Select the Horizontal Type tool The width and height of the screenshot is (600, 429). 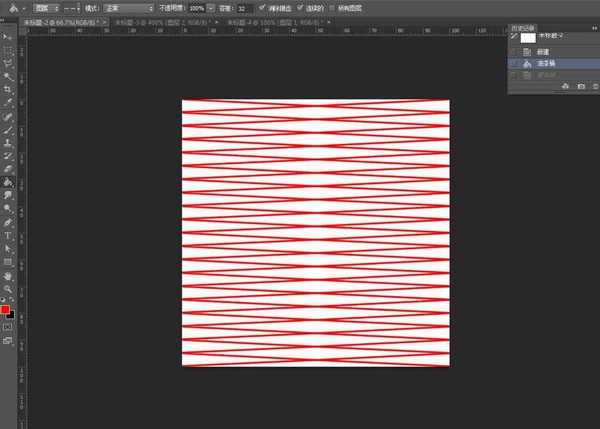coord(8,235)
